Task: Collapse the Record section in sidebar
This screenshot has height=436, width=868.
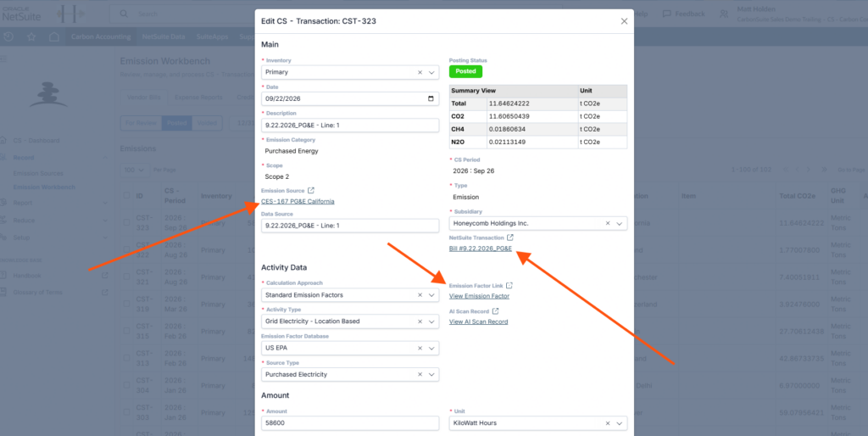Action: point(106,157)
